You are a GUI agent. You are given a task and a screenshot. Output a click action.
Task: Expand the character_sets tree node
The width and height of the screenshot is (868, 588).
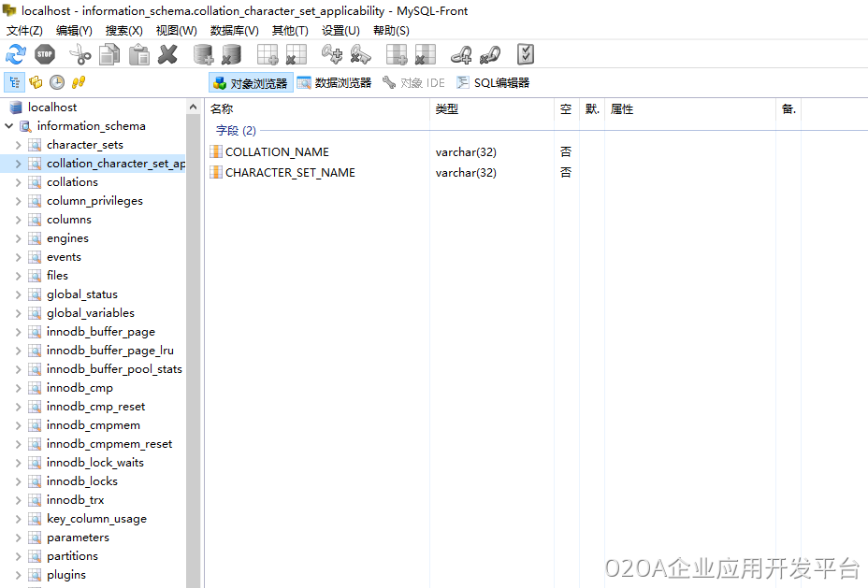tap(18, 145)
